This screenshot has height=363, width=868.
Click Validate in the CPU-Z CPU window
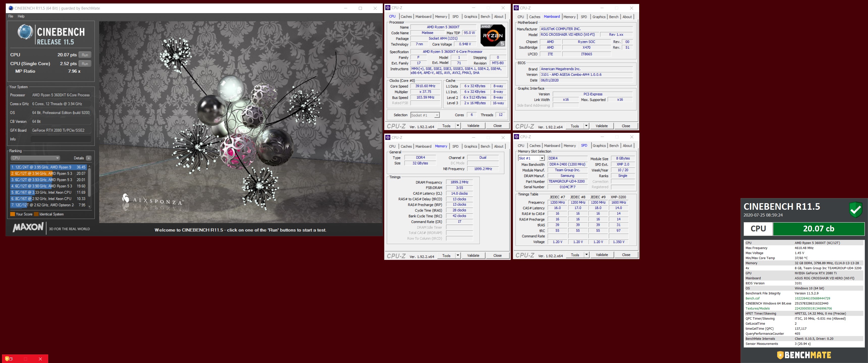coord(473,126)
